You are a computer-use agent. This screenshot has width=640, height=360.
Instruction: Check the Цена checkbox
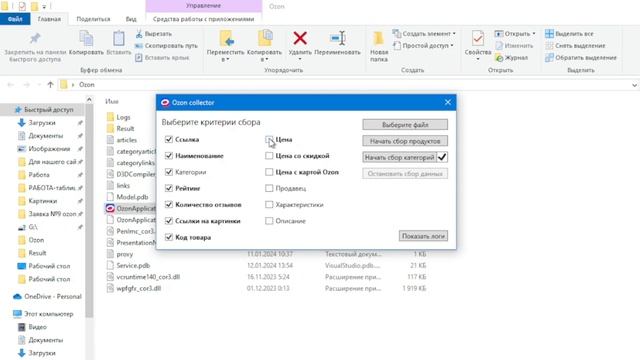point(269,140)
